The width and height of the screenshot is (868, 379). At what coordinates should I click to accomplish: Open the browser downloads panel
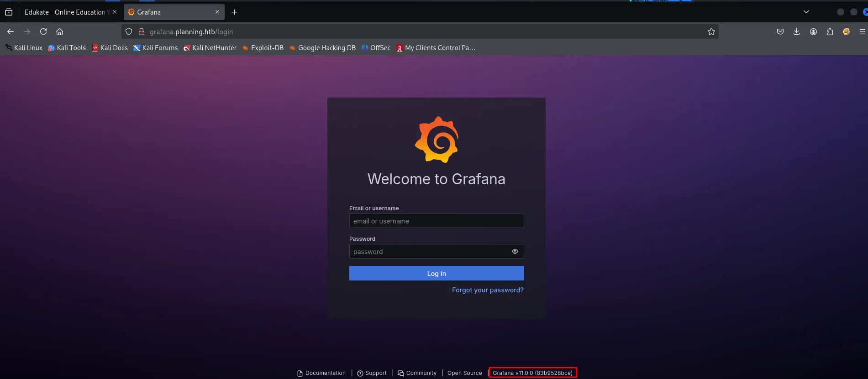[x=797, y=31]
